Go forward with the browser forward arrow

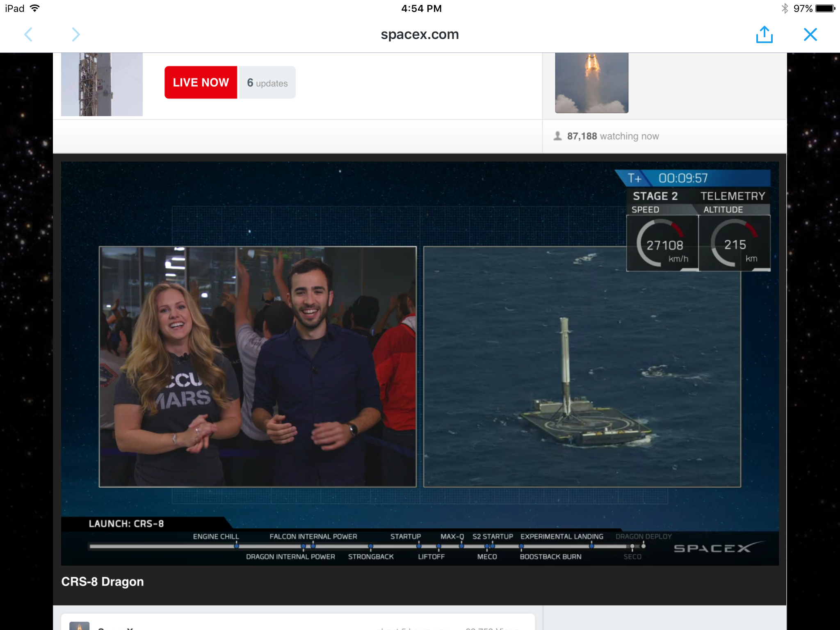pos(75,34)
